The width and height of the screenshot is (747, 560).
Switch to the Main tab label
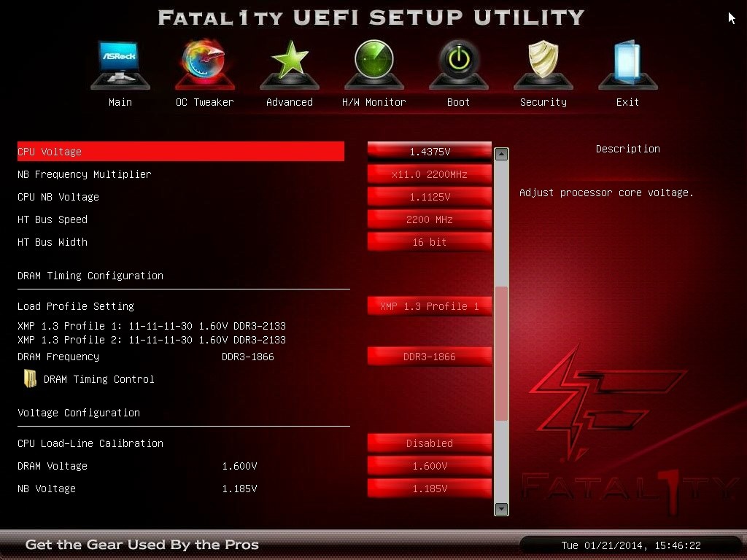120,102
